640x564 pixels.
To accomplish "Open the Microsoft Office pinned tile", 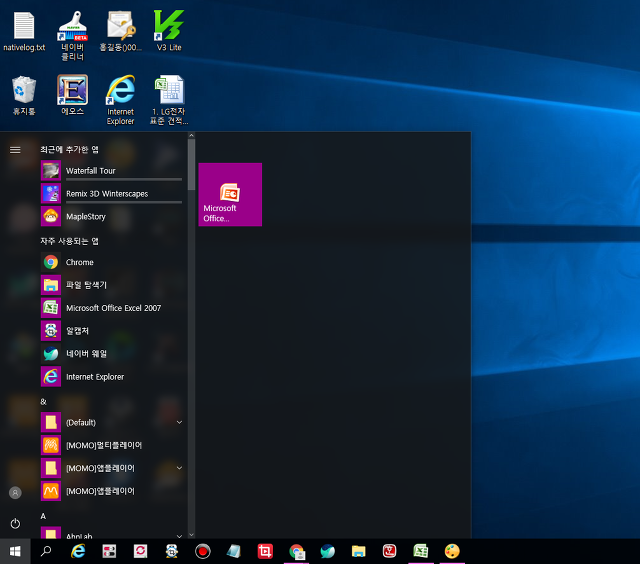I will click(x=230, y=194).
